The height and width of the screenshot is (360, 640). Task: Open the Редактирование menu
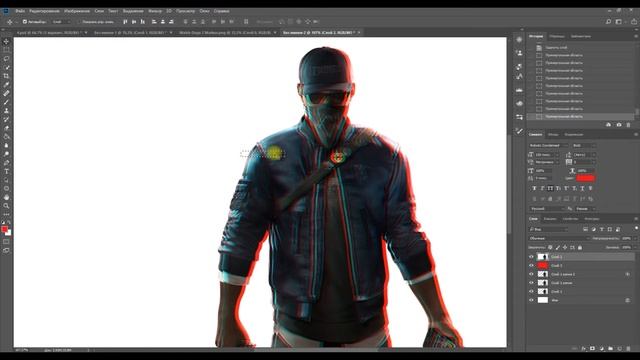(x=44, y=11)
